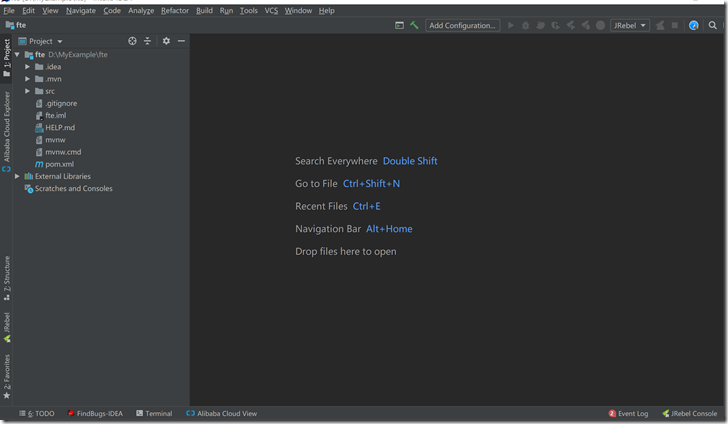Click the Search Everywhere magnifier icon

tap(713, 25)
